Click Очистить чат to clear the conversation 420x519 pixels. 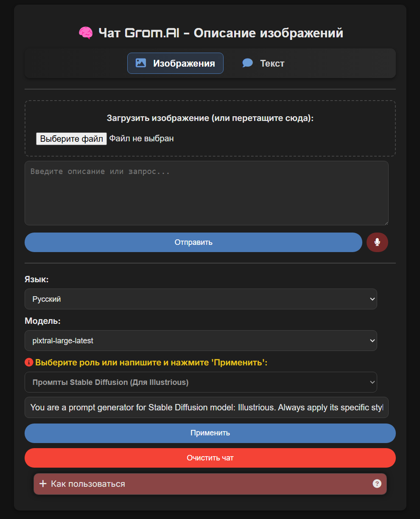tap(210, 458)
